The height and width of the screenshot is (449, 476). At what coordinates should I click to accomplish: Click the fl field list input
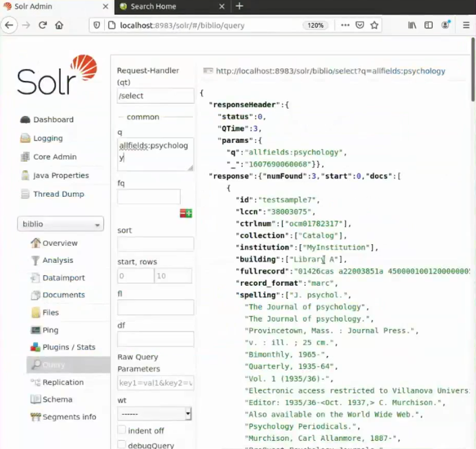pos(156,307)
